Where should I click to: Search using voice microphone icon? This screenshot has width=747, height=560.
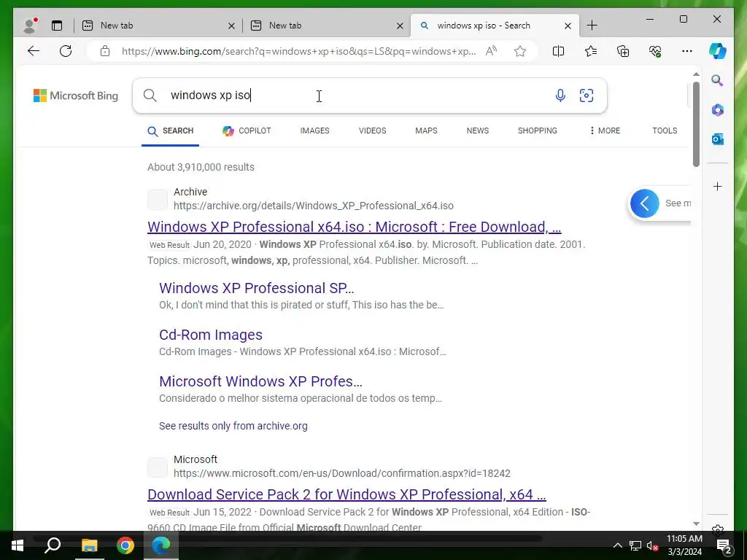point(560,96)
